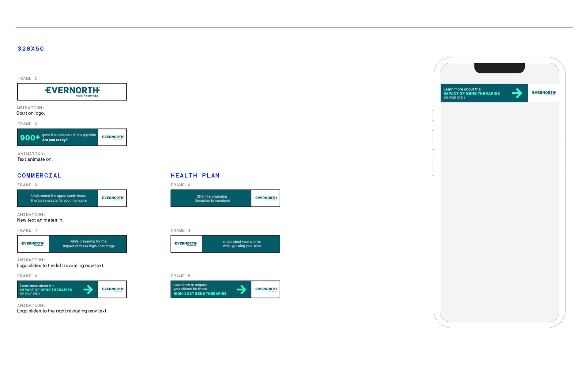Viewport: 588px width, 380px height.
Task: Click Evernorth logo in Health Plan Frame 5 banner
Action: tap(266, 289)
